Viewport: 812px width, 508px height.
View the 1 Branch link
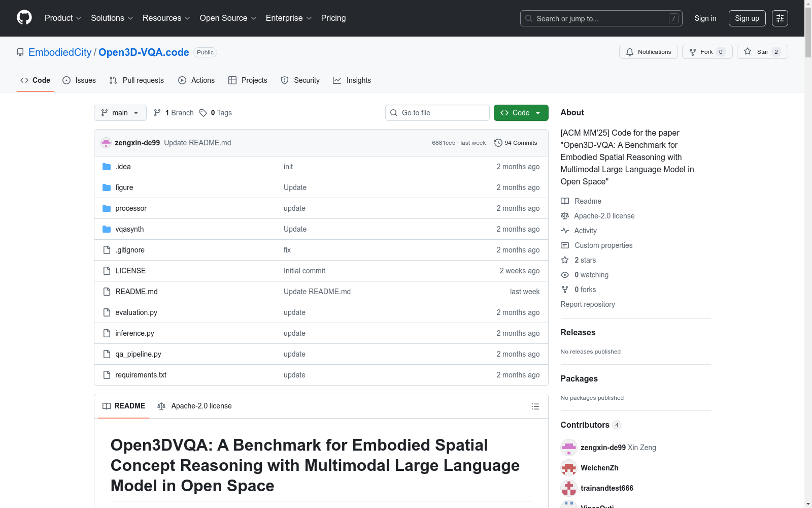[x=174, y=113]
